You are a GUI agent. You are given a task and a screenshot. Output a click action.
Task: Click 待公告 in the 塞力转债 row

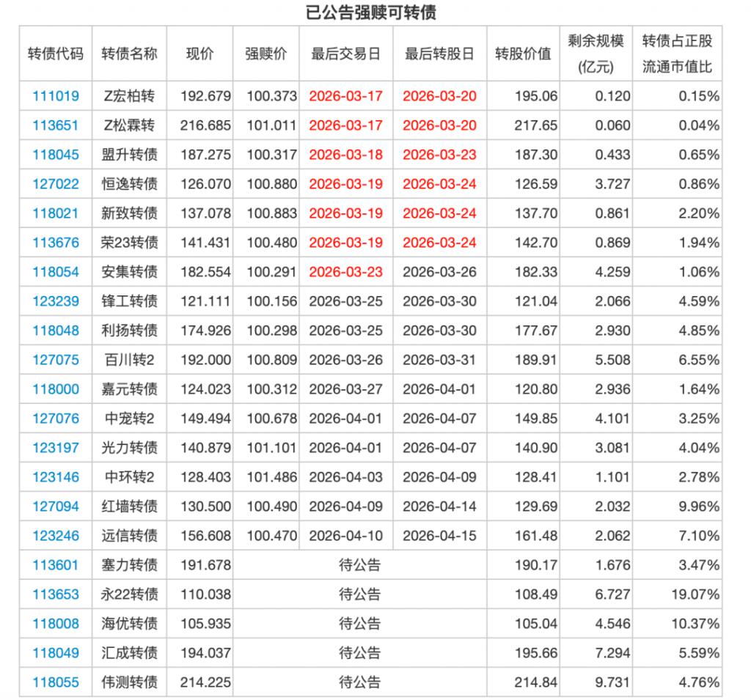click(x=359, y=565)
